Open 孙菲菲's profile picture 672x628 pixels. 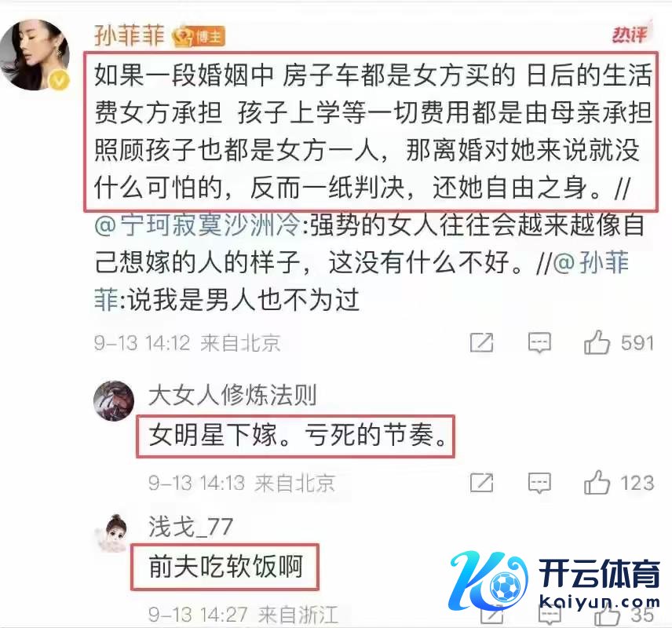pos(35,55)
